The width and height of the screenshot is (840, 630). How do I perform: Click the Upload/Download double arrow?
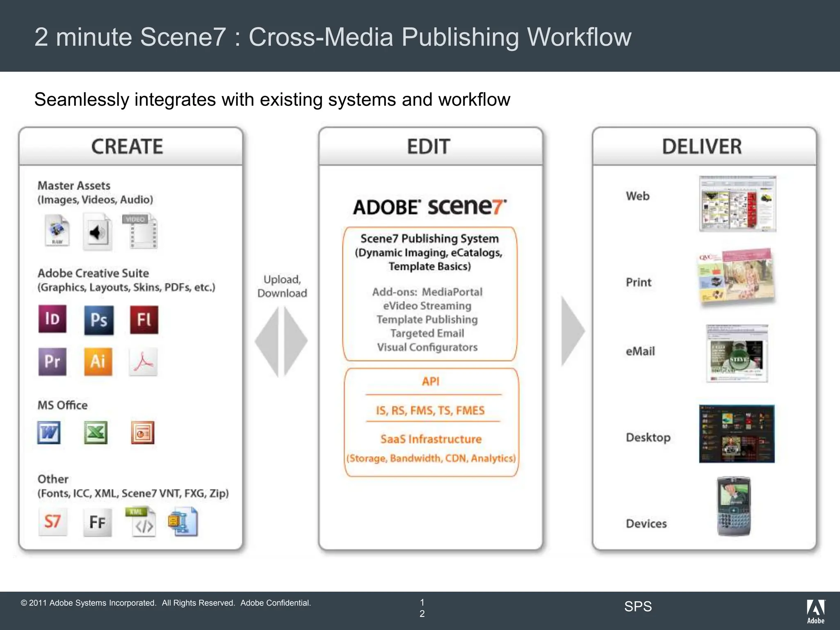click(x=281, y=341)
